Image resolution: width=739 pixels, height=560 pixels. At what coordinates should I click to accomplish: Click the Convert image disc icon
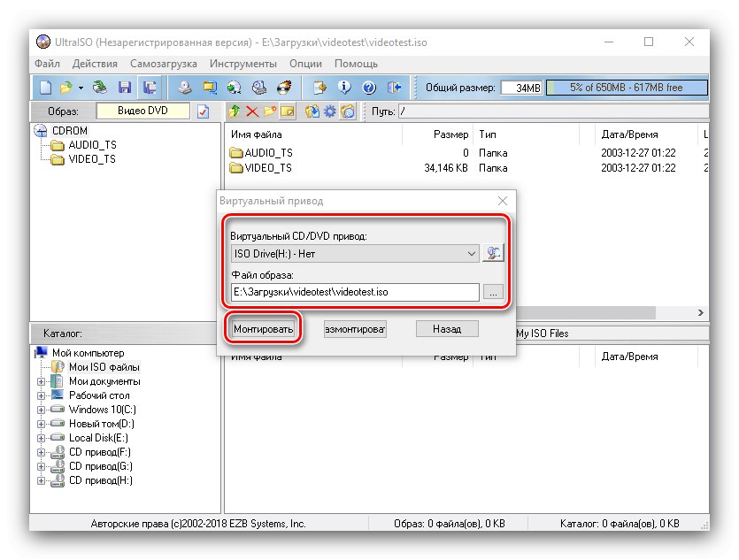pos(234,87)
